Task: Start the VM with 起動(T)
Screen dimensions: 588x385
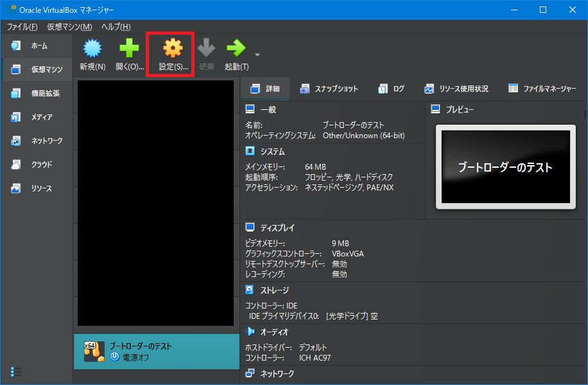Action: pyautogui.click(x=236, y=55)
